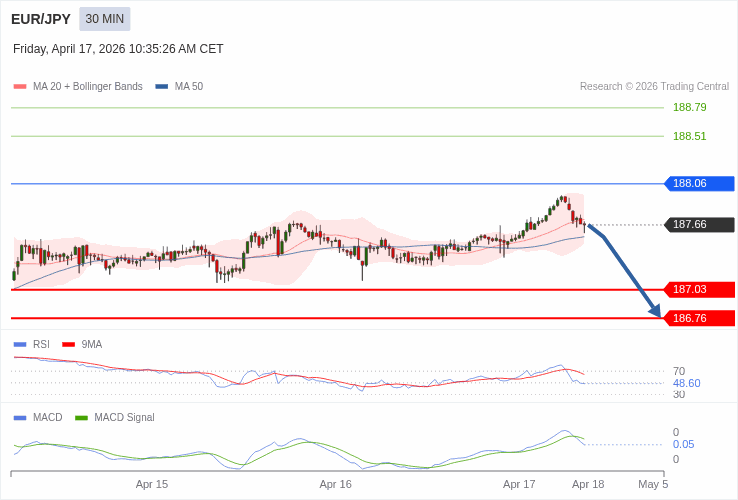Click the blue downward forecast arrow head

(655, 311)
